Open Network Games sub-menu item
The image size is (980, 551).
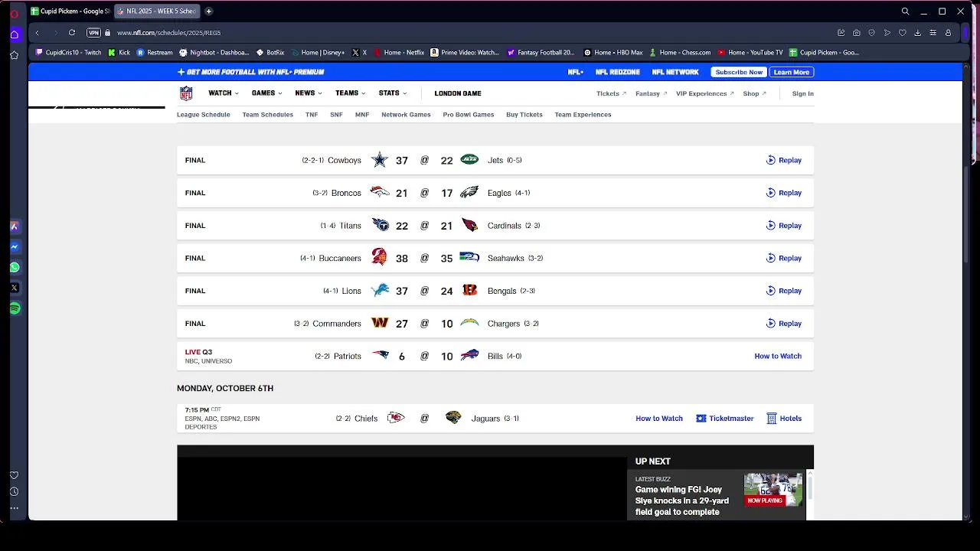(x=406, y=115)
